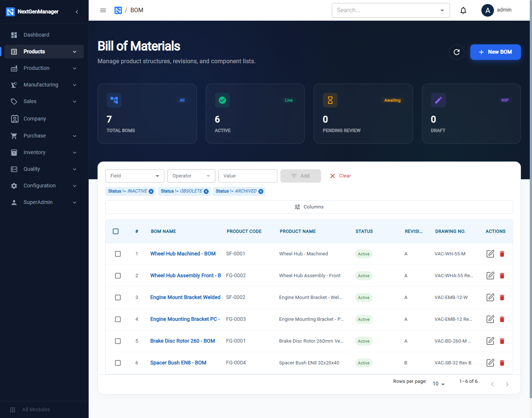Expand the Inventory sidebar menu
Screen dimensions: 532x418
44,152
